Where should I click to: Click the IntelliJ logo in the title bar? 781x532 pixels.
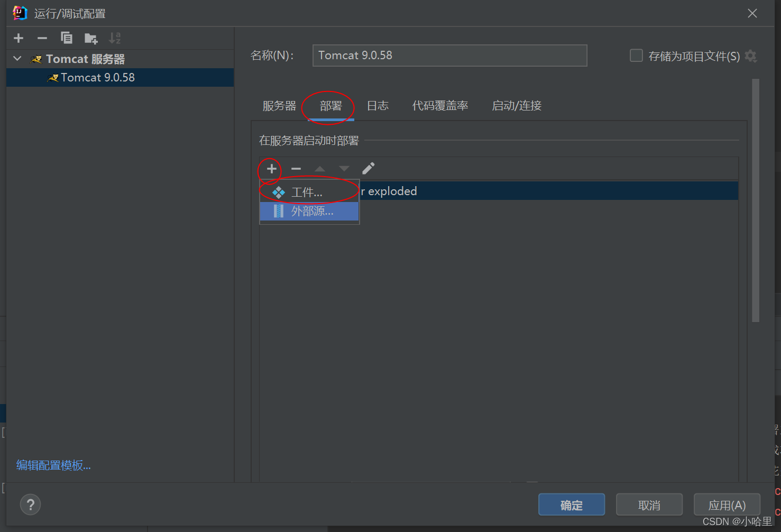pos(20,13)
